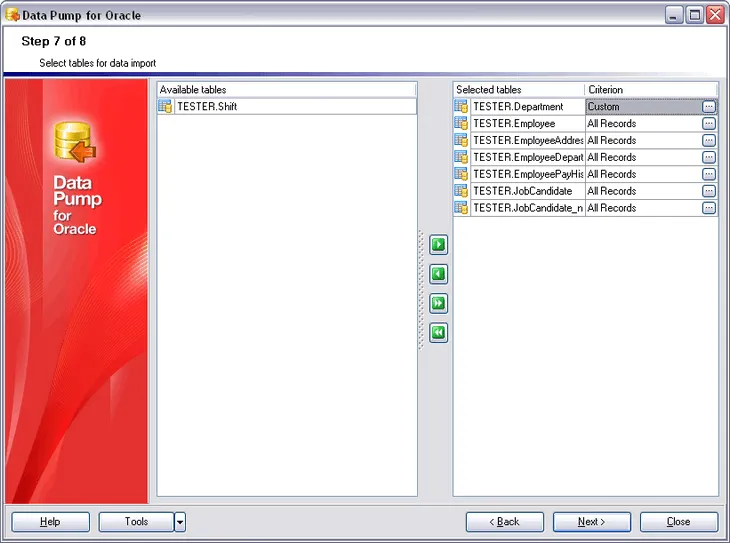Click table icon beside TESTER.Employee
Viewport: 730px width, 543px height.
pos(461,123)
